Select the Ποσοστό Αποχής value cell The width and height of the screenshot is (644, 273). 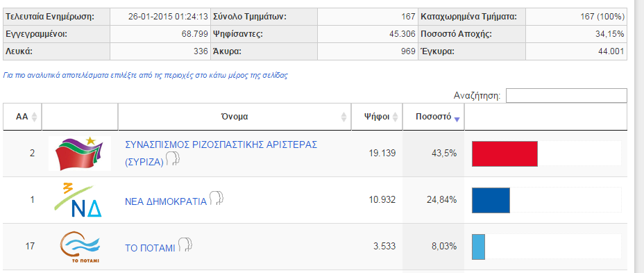[576, 34]
